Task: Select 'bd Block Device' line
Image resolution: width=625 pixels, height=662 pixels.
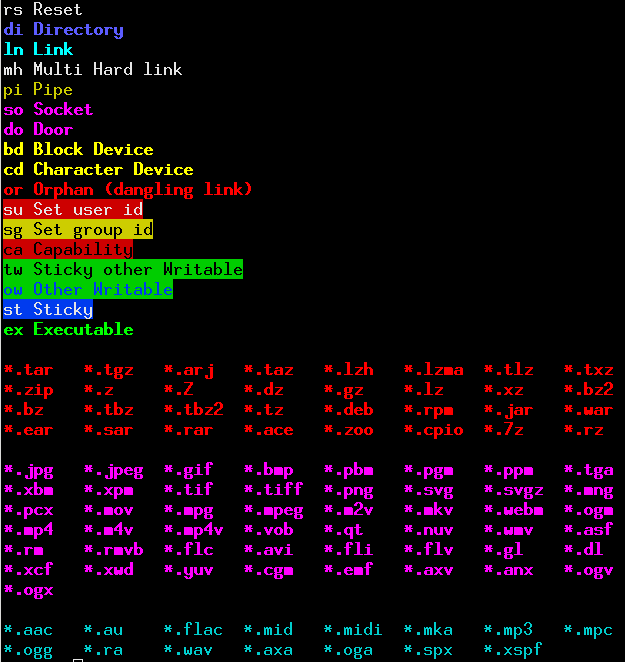Action: [x=78, y=149]
